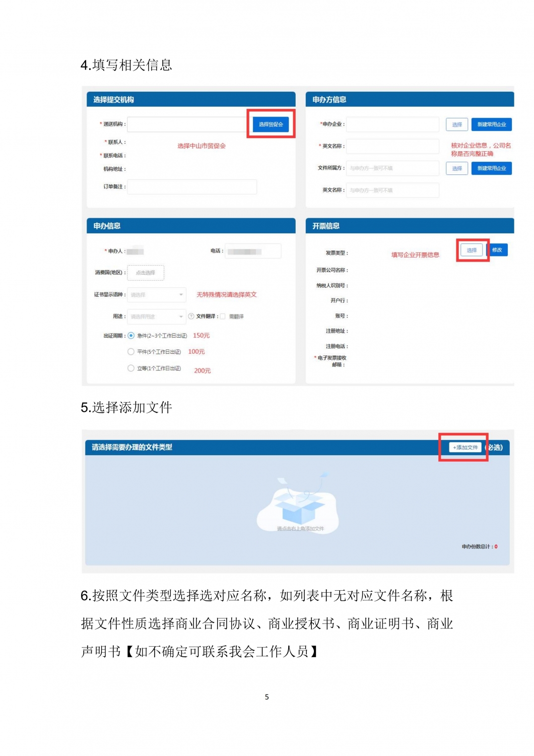Open the 证书显示语种 dropdown
534x756 pixels.
click(x=157, y=295)
